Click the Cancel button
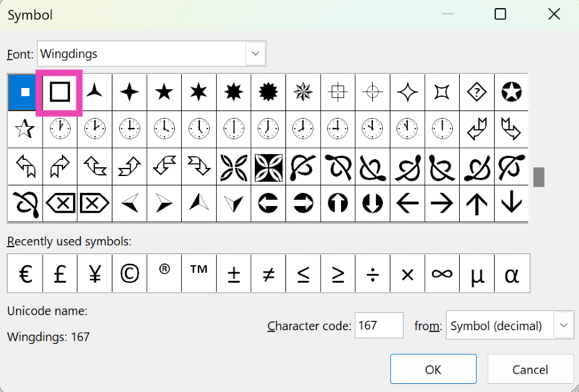This screenshot has width=579, height=392. tap(530, 369)
